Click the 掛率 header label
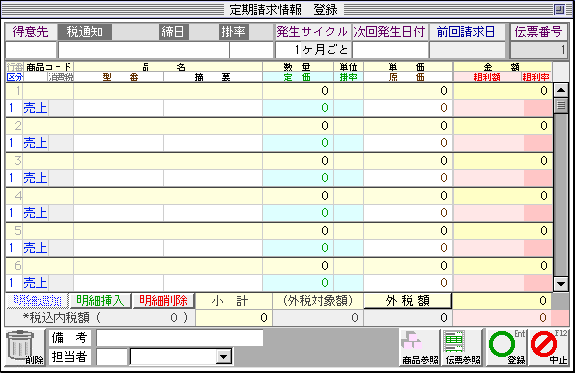The height and width of the screenshot is (373, 575). pos(233,32)
